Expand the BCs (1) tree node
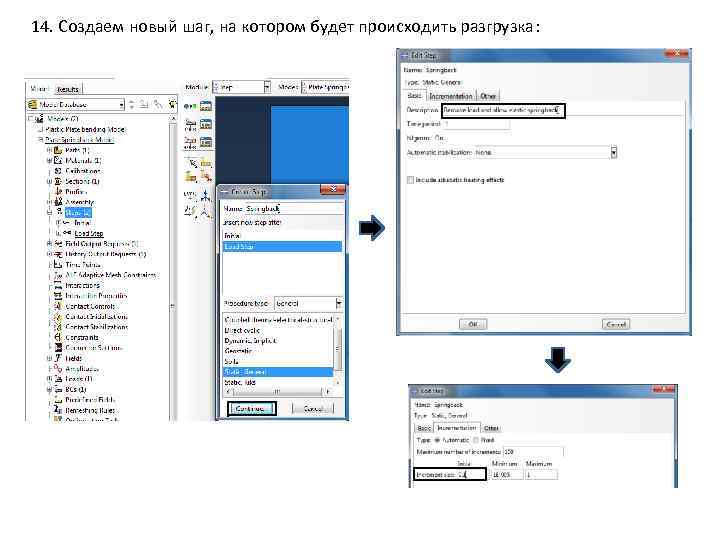This screenshot has width=720, height=540. (x=49, y=389)
